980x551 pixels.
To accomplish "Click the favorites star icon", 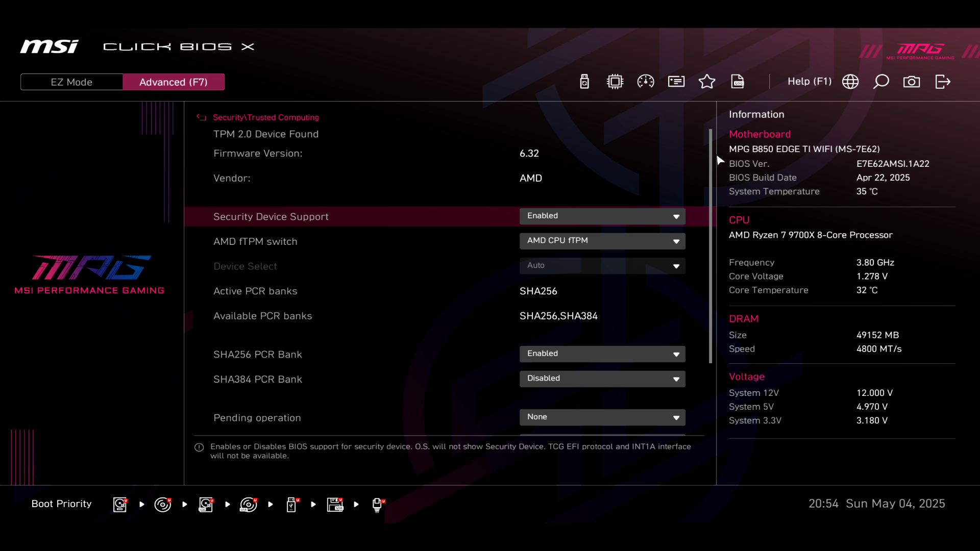I will [707, 82].
